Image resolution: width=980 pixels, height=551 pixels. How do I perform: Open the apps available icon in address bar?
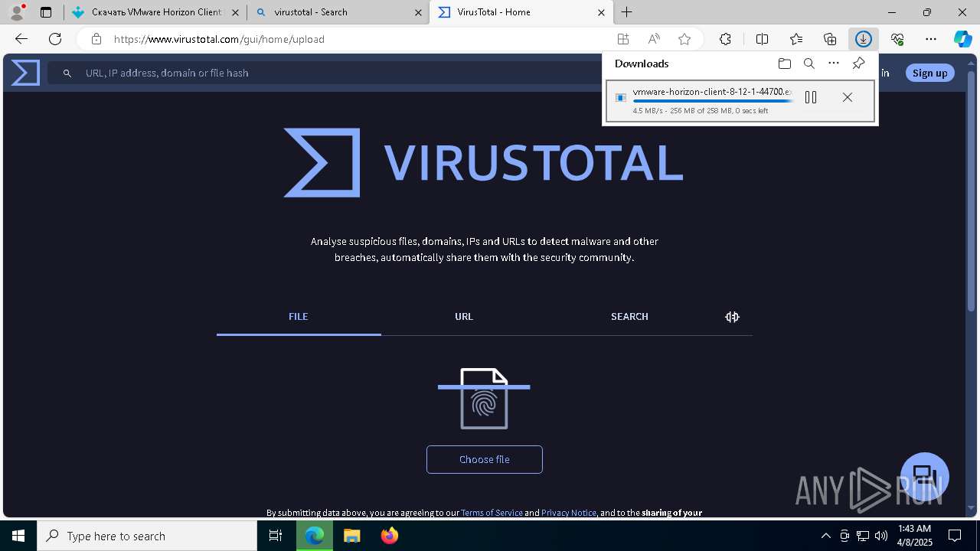[623, 39]
